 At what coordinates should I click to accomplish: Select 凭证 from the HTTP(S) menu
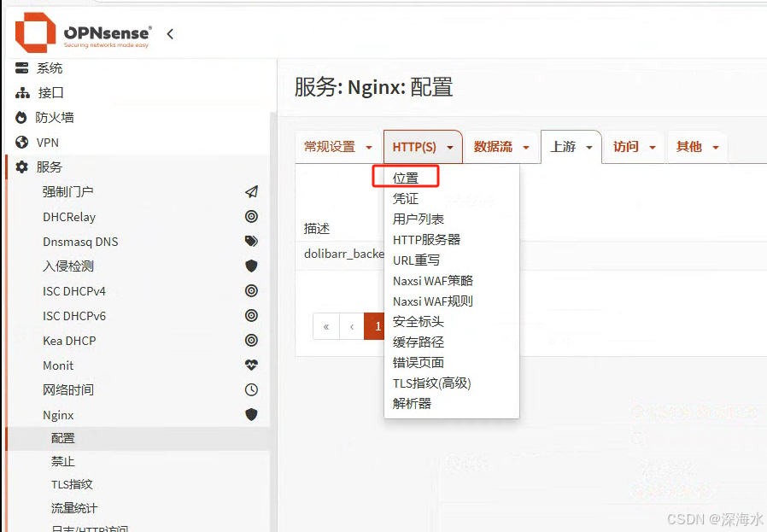[406, 198]
